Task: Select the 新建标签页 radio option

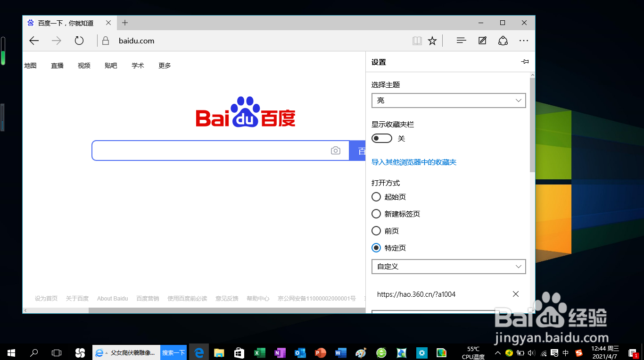Action: click(376, 214)
